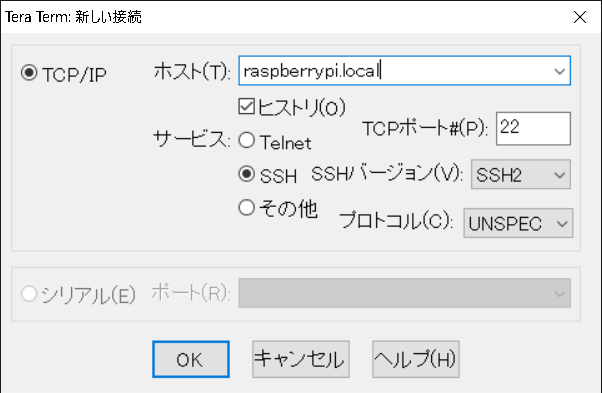Screen dimensions: 602x393
Task: Click the プロトコル(C): label
Action: [396, 221]
